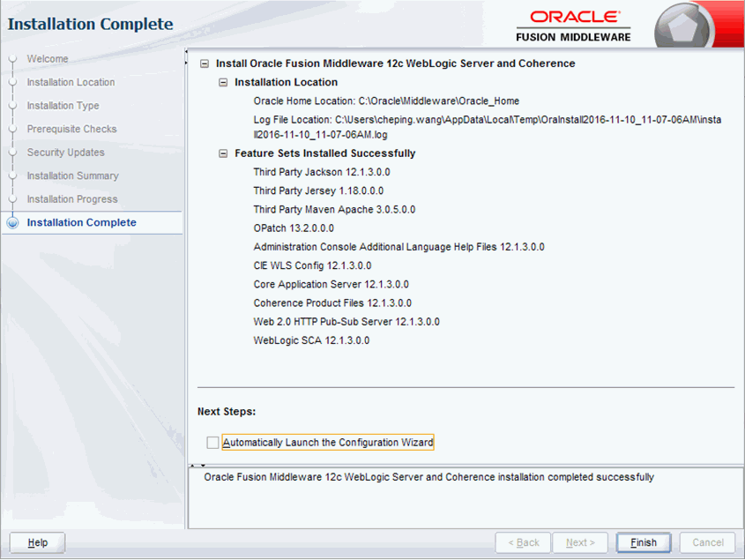Click the Finish button
745x560 pixels.
(x=643, y=542)
